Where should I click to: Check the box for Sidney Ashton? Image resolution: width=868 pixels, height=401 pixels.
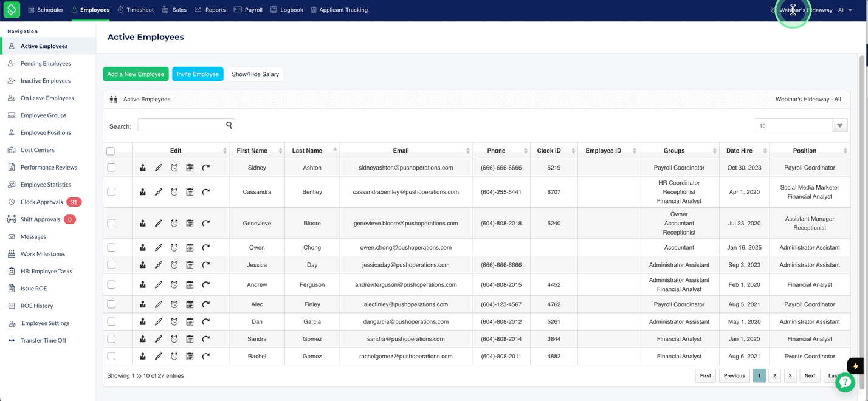[111, 168]
